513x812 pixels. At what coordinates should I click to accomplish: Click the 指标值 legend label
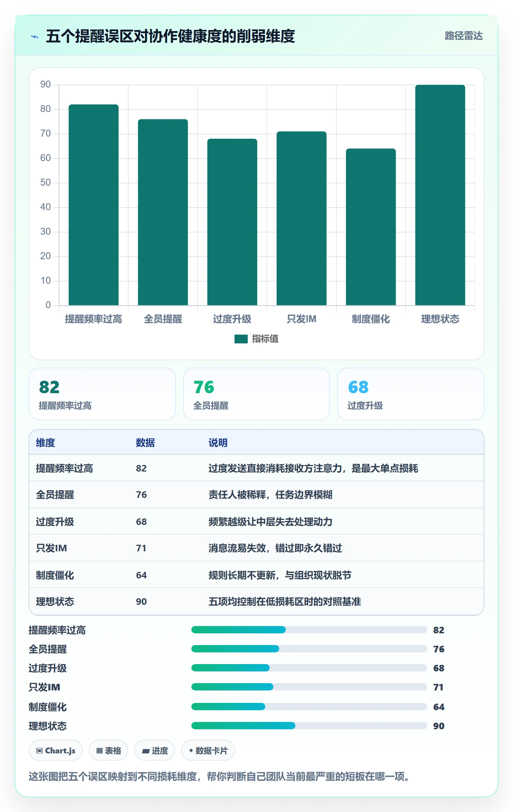click(265, 339)
